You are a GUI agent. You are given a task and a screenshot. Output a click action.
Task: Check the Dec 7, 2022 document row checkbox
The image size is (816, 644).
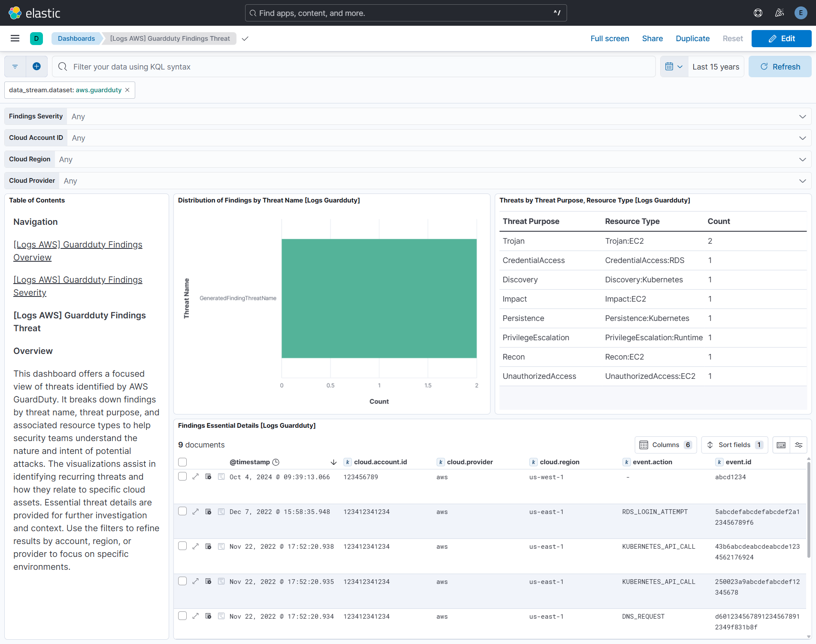click(x=182, y=511)
